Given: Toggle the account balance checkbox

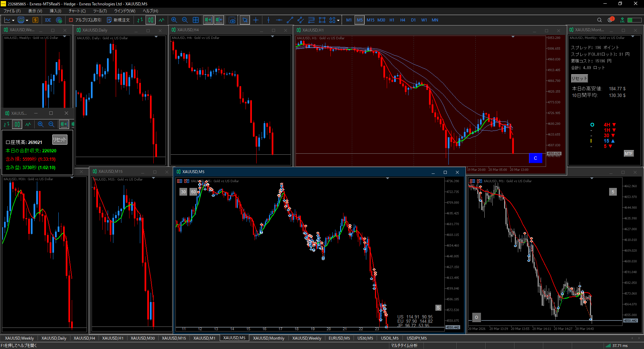Looking at the screenshot, I should tap(8, 142).
